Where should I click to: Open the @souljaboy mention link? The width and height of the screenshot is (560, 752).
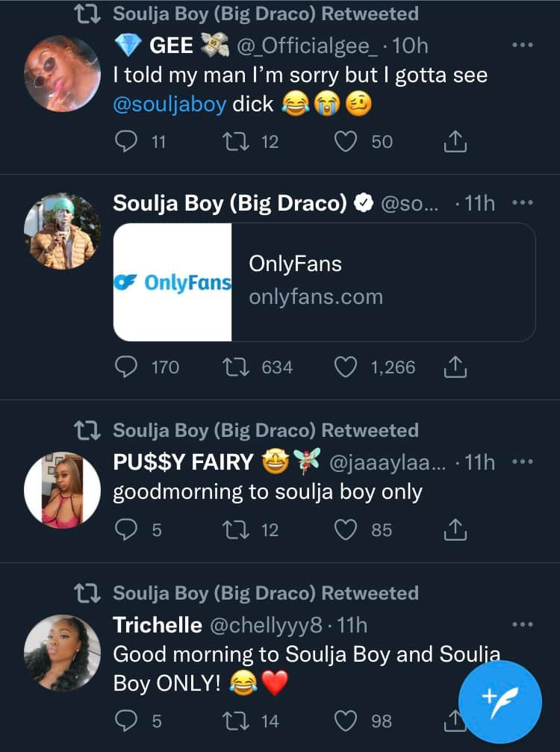click(169, 104)
